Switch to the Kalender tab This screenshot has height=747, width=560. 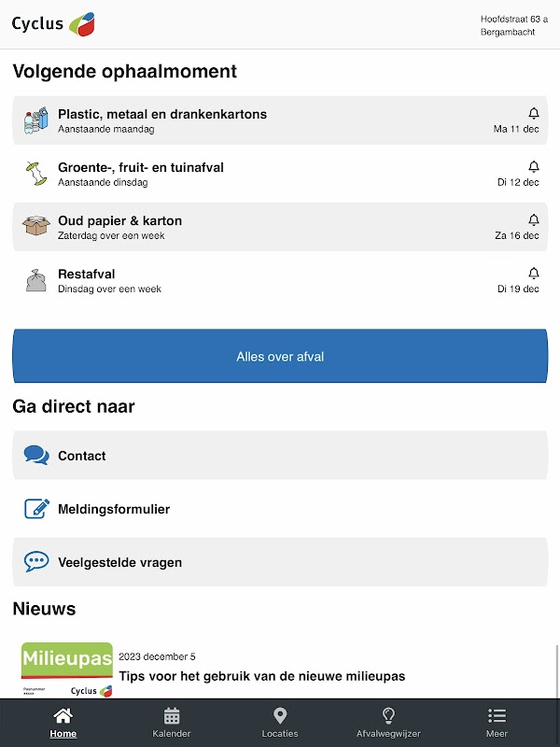coord(172,723)
